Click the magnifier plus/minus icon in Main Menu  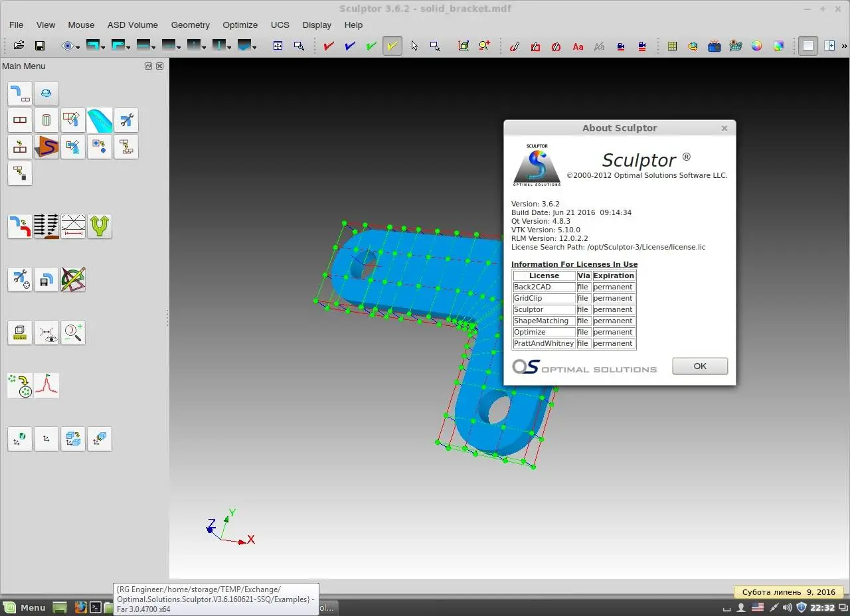[x=73, y=333]
